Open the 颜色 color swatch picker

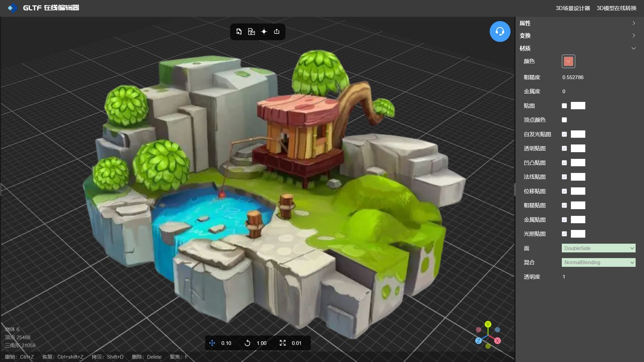click(x=568, y=61)
